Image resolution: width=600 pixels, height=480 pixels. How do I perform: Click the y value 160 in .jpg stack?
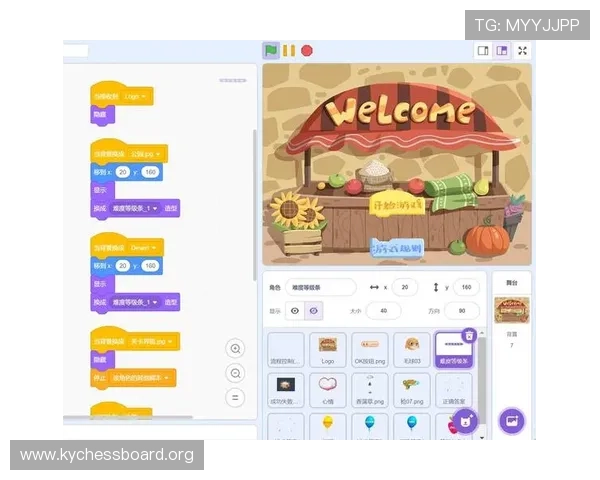coord(150,172)
